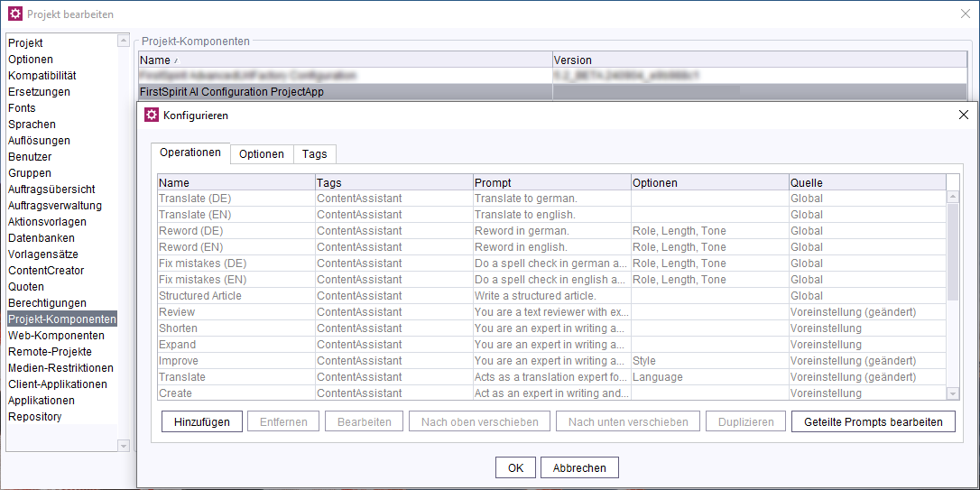
Task: Click the Language option cell
Action: pyautogui.click(x=710, y=377)
